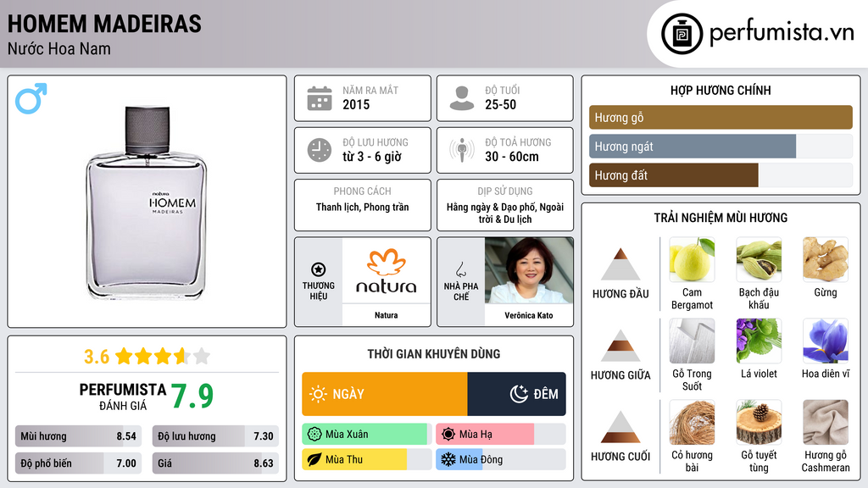Click the Hương ngát accord bar

[x=721, y=147]
